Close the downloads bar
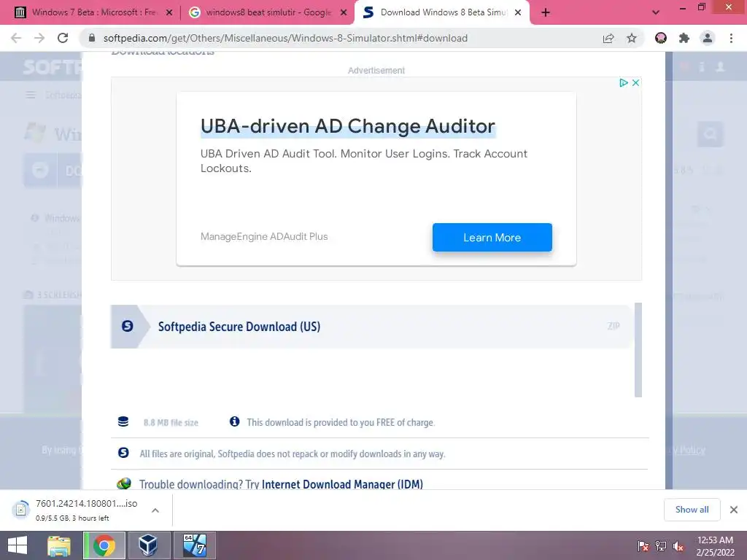The width and height of the screenshot is (747, 560). point(734,510)
